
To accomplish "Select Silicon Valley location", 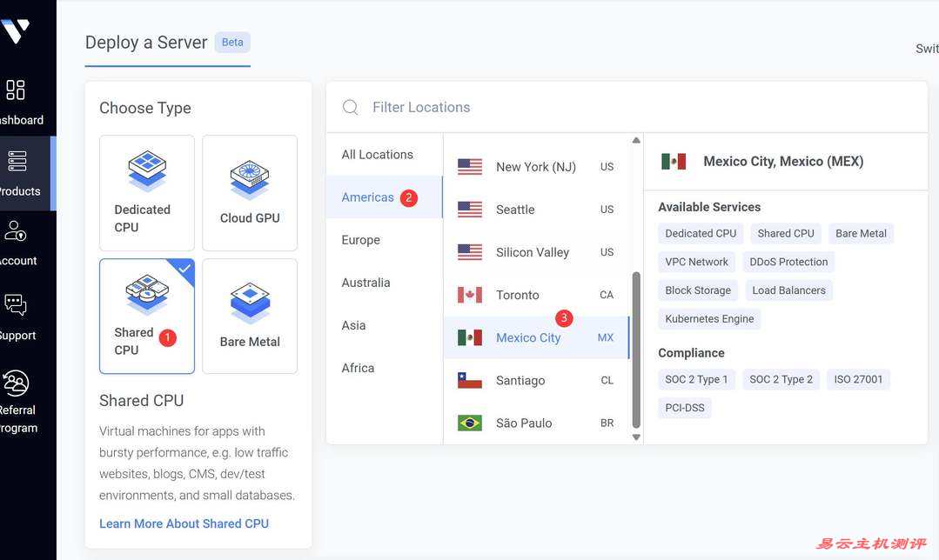I will coord(533,252).
